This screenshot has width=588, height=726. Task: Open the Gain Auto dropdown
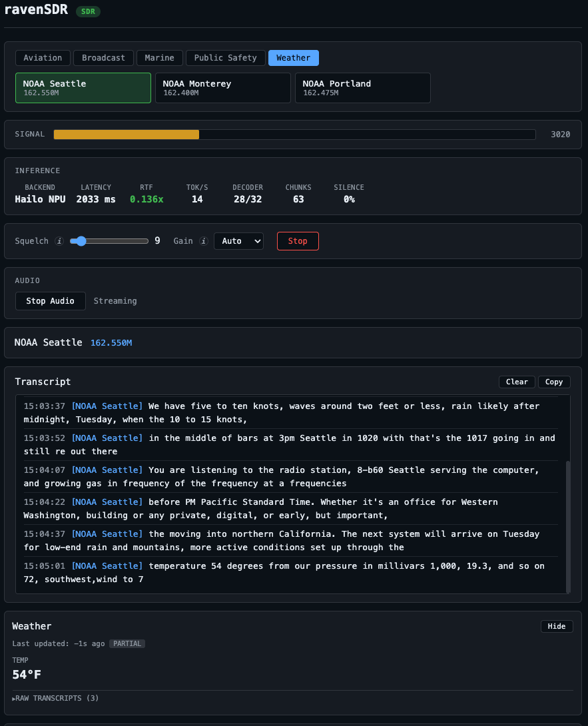(238, 241)
